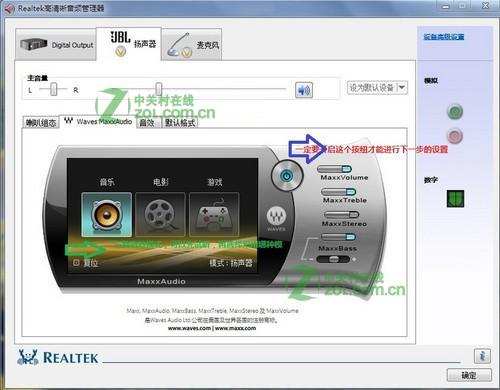Select the 游戏 game controller icon

tap(214, 214)
